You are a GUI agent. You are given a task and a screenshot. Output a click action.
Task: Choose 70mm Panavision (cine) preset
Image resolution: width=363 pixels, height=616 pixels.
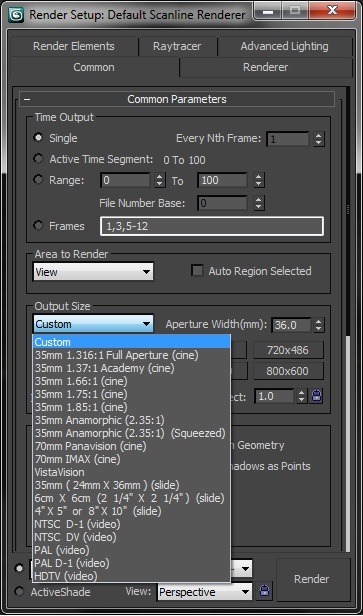pos(131,446)
